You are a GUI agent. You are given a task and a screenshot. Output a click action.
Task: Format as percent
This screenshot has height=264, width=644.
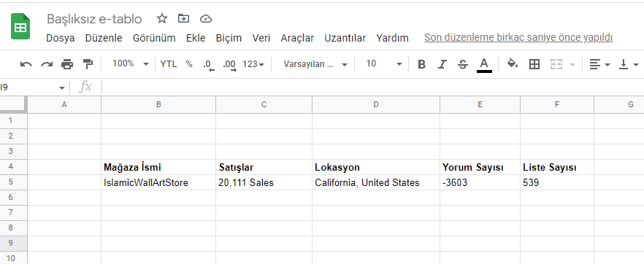[189, 64]
